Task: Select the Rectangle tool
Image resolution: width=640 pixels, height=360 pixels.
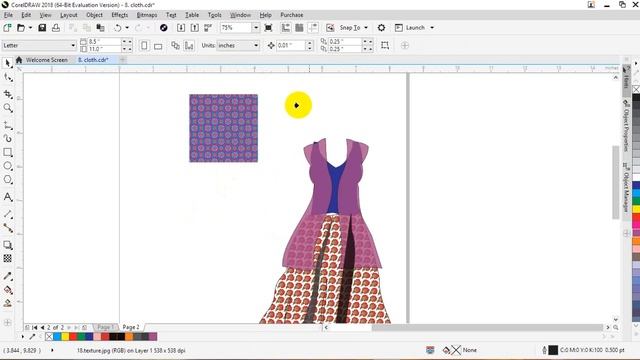Action: pyautogui.click(x=7, y=152)
